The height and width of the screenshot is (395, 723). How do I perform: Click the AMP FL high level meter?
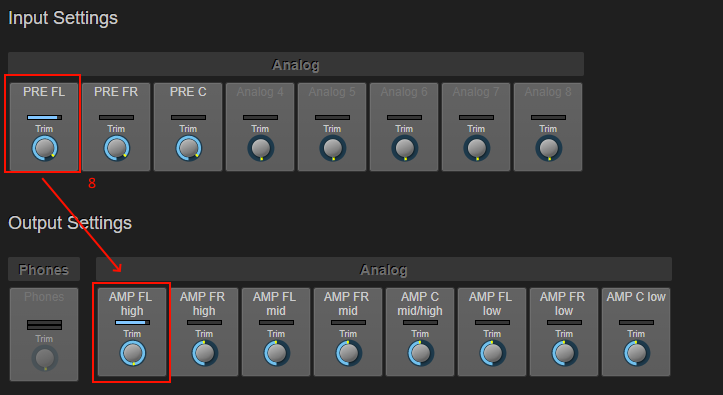pyautogui.click(x=132, y=323)
